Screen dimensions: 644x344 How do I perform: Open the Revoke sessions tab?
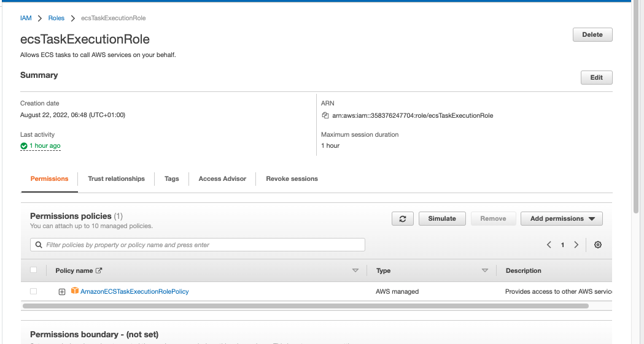[x=292, y=179]
